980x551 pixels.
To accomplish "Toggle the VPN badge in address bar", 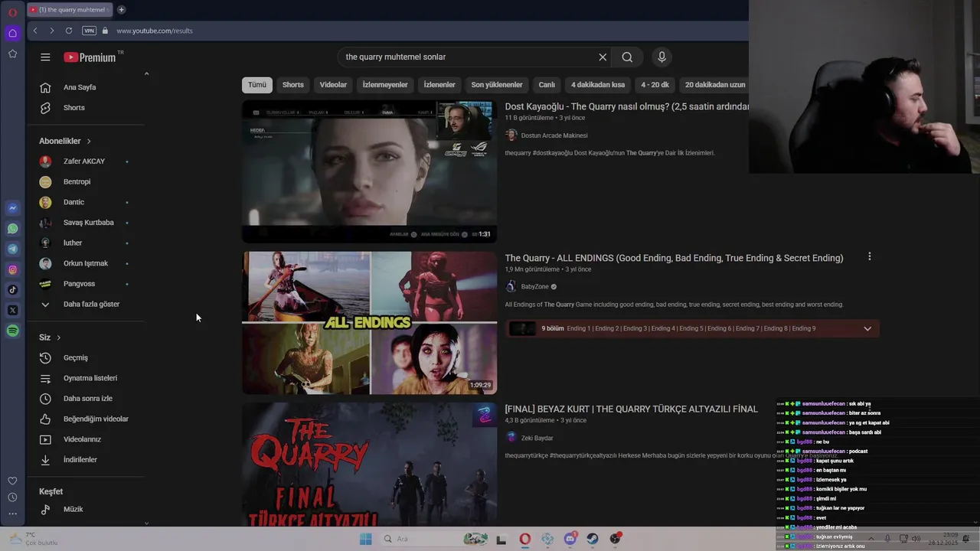I will point(90,31).
